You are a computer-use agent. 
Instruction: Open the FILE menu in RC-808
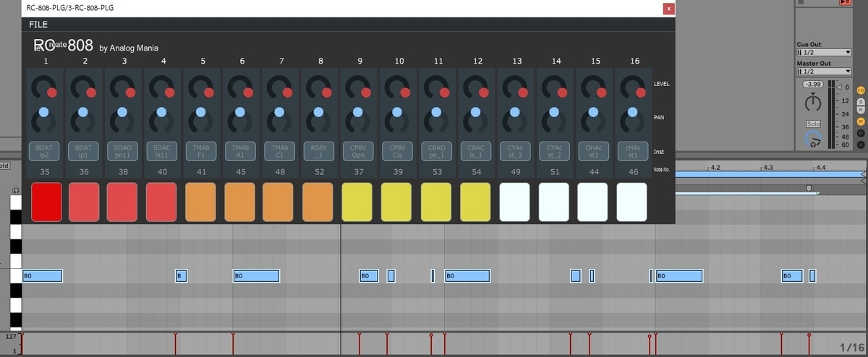point(38,24)
